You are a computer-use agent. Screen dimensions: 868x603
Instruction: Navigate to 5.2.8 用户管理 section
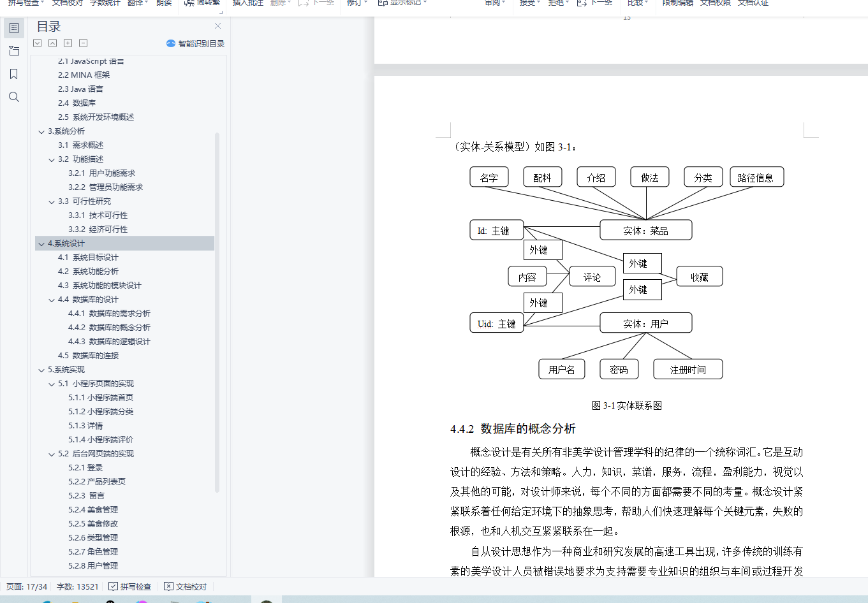pyautogui.click(x=93, y=566)
